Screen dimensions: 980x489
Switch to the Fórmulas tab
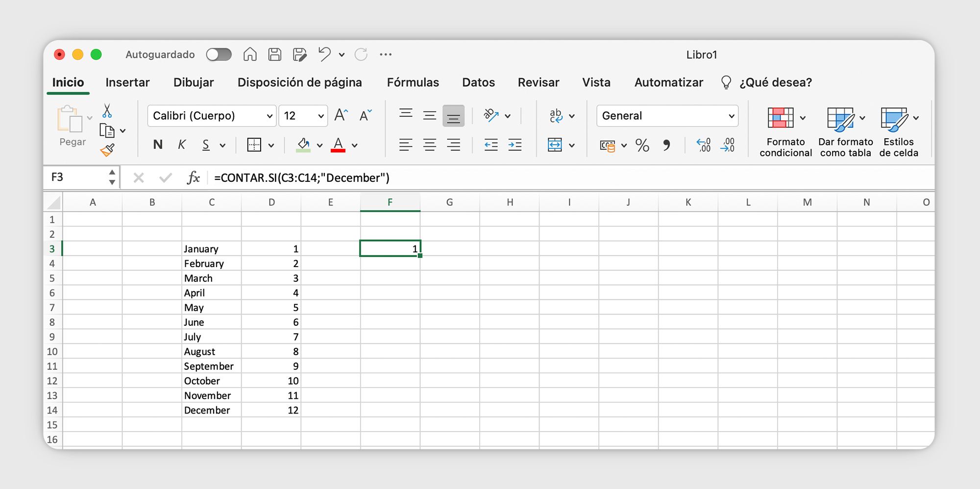(x=413, y=82)
